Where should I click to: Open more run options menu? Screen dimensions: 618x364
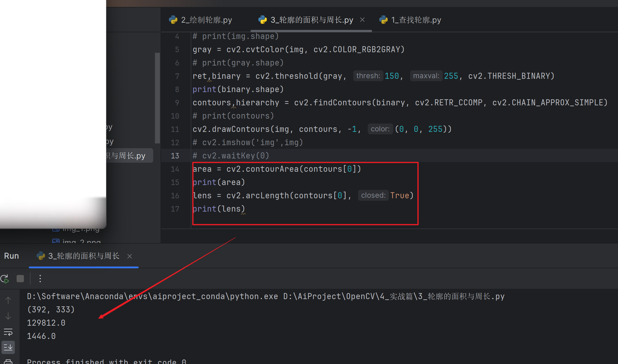point(40,279)
